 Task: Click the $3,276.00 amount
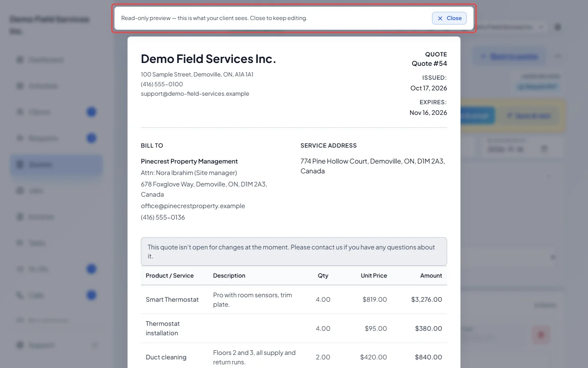click(426, 300)
